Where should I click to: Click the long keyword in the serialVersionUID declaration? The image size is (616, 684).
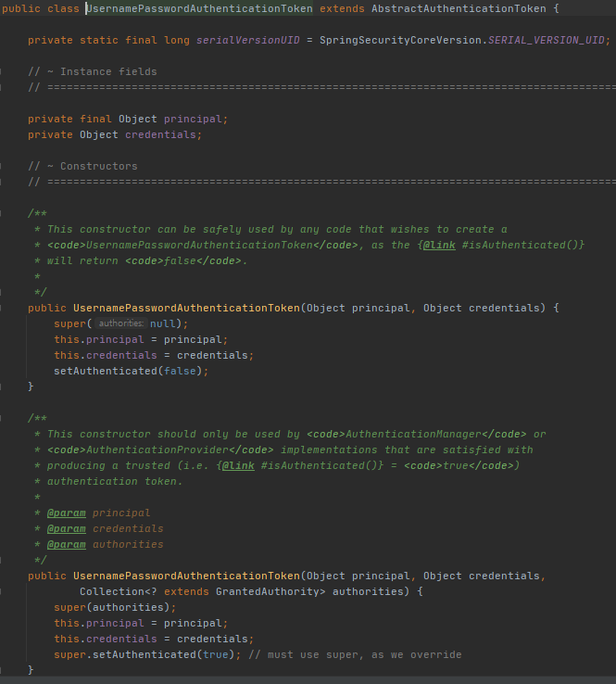tap(177, 40)
